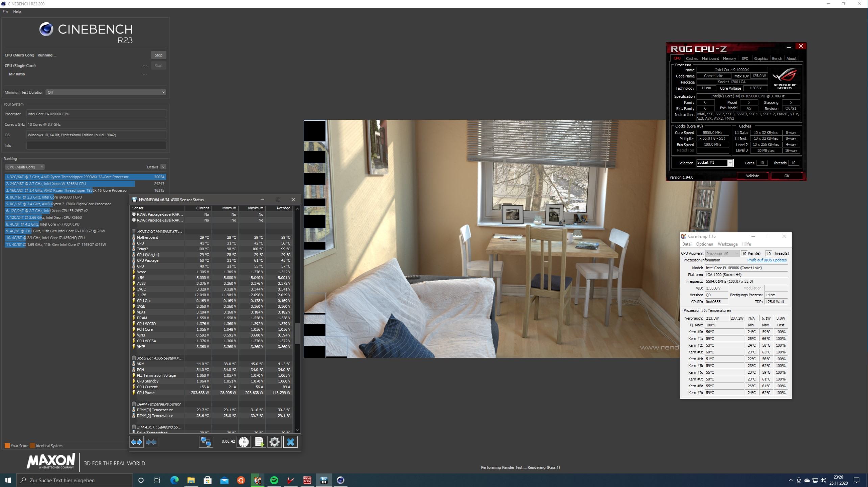This screenshot has height=487, width=868.
Task: Open CPU-Z Socket #1 selection dropdown
Action: tap(715, 163)
